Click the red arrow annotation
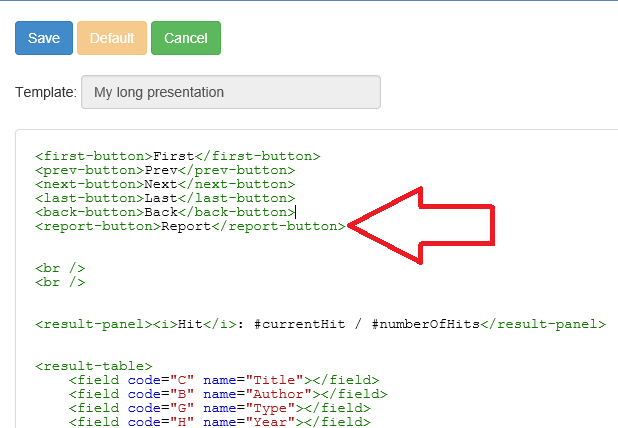This screenshot has width=618, height=428. tap(421, 225)
